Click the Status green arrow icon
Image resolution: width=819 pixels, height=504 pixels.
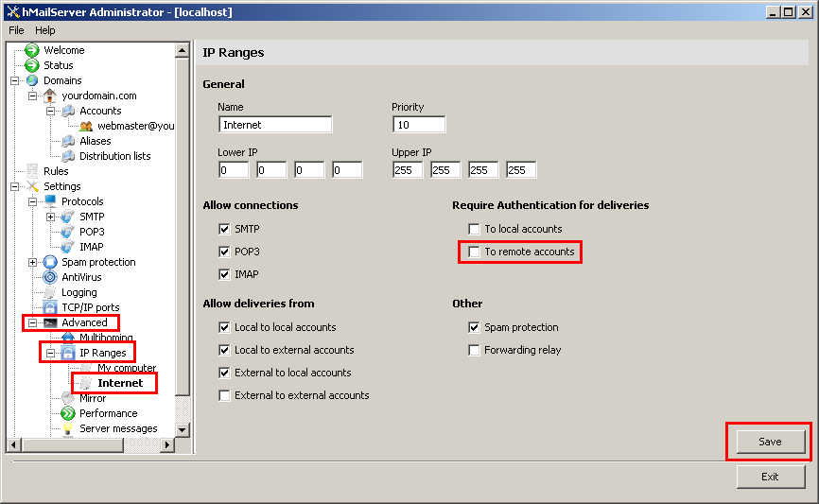pyautogui.click(x=32, y=65)
